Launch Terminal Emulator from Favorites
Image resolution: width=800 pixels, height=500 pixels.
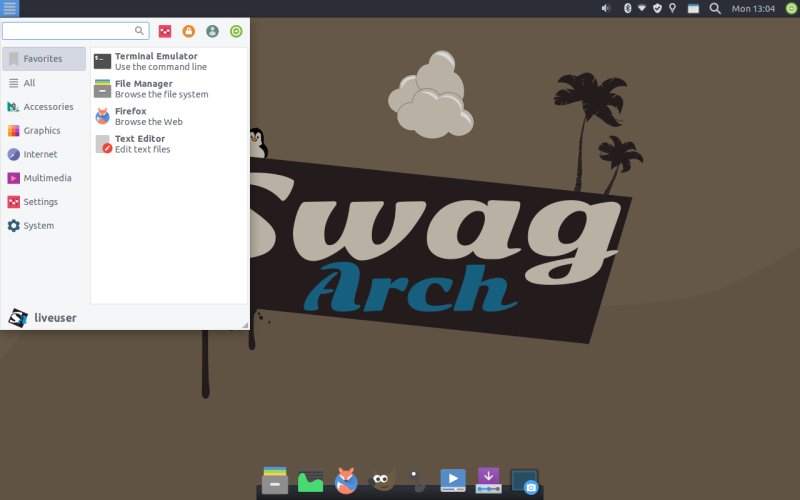(x=155, y=61)
